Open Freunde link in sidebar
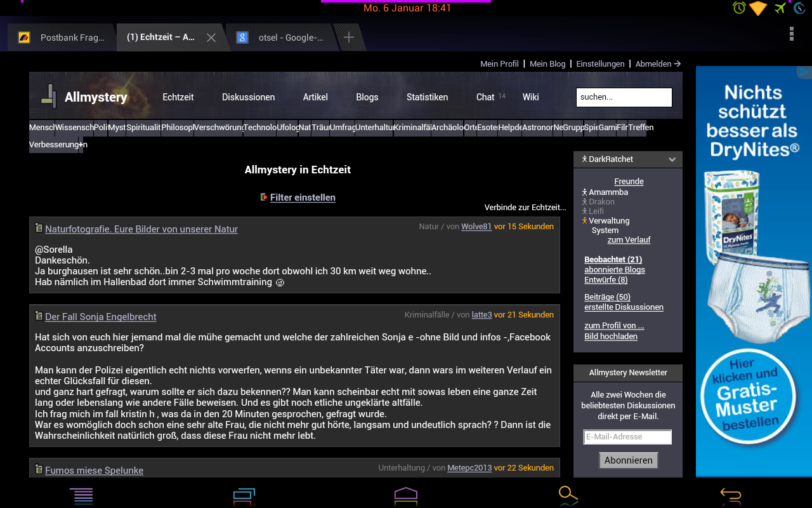Screen dimensions: 812x508 tap(629, 182)
